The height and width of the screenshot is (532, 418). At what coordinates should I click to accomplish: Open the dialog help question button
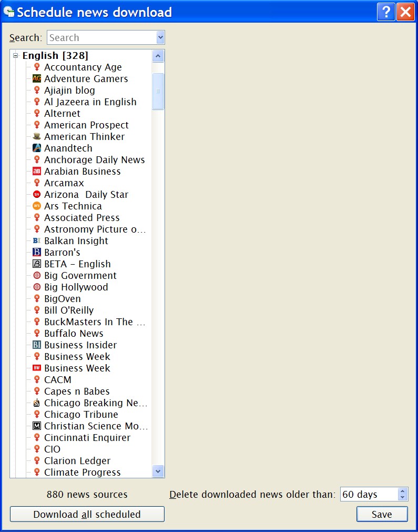[386, 12]
